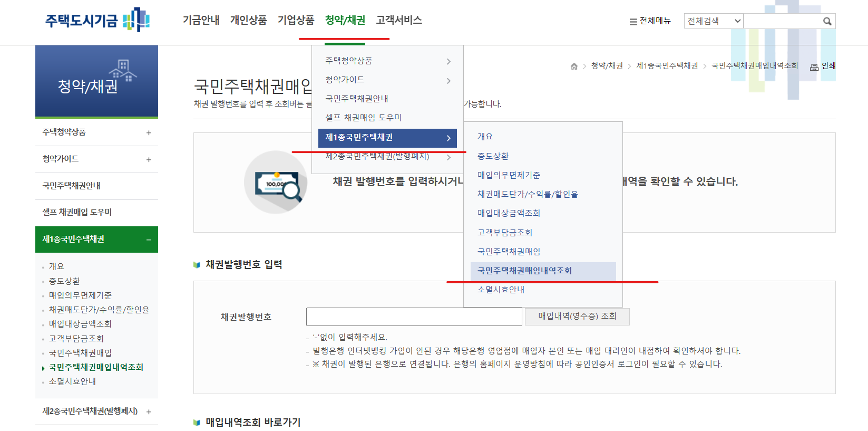868x431 pixels.
Task: Choose 국민주택채권매입내역조회 in the submenu
Action: [x=543, y=271]
